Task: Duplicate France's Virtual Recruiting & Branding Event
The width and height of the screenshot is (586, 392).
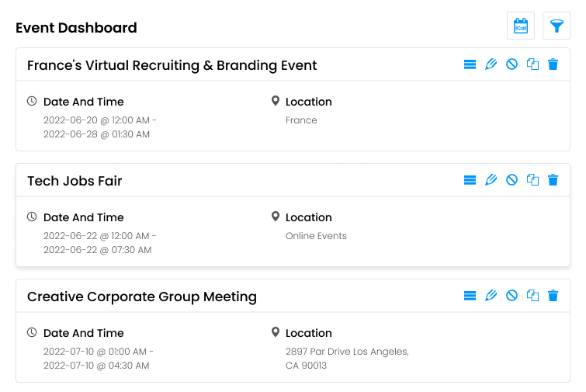Action: click(532, 64)
